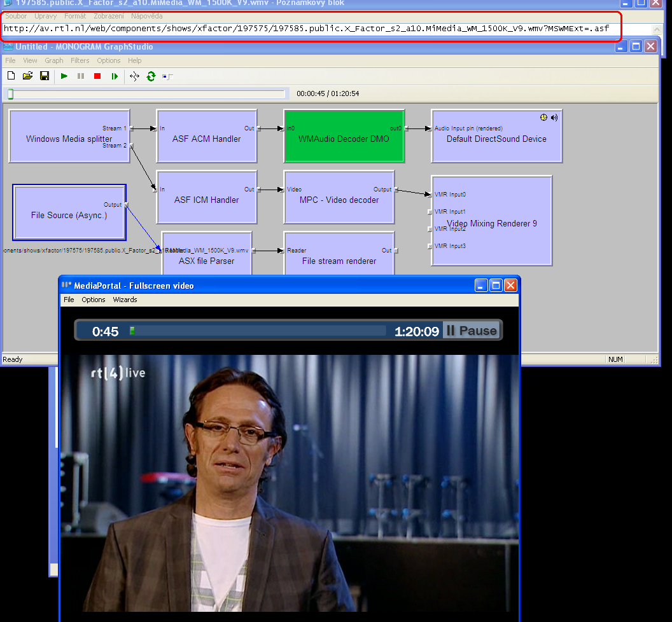Open MediaPortal Wizards menu
The height and width of the screenshot is (622, 672).
point(125,300)
